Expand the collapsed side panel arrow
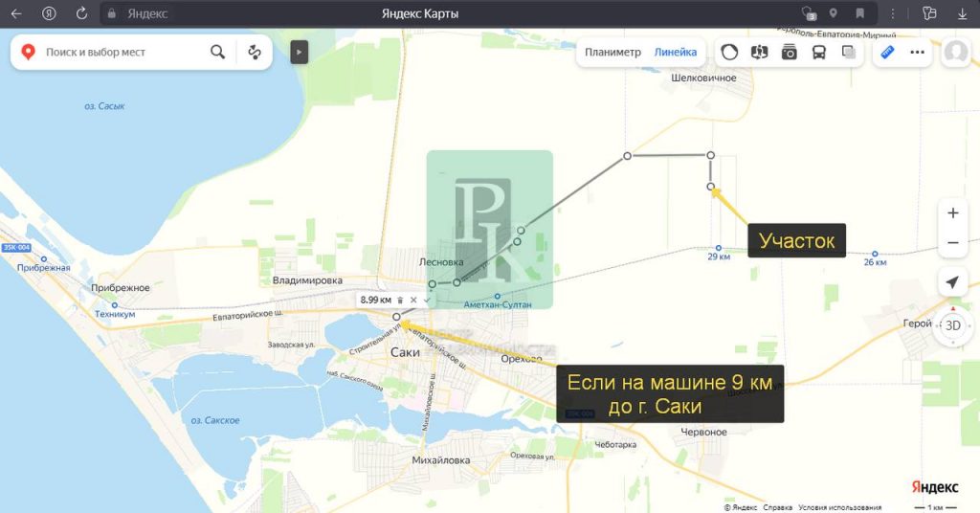This screenshot has height=513, width=980. (x=299, y=52)
